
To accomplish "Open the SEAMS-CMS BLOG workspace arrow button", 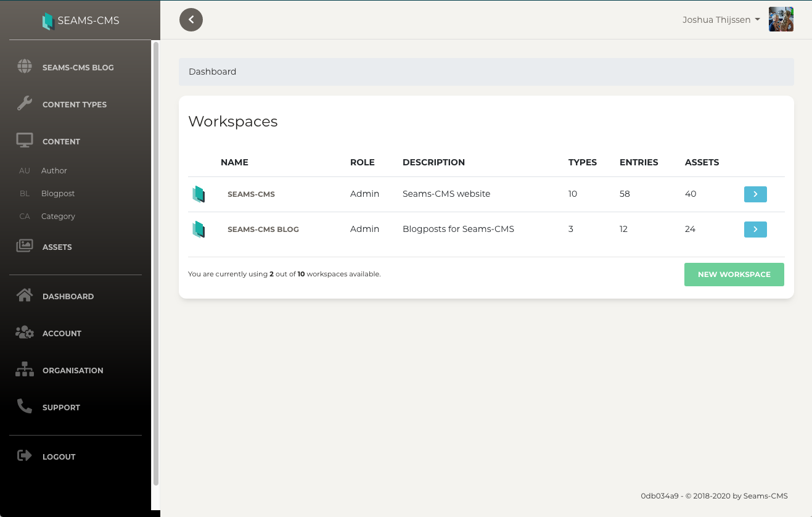I will click(x=755, y=230).
